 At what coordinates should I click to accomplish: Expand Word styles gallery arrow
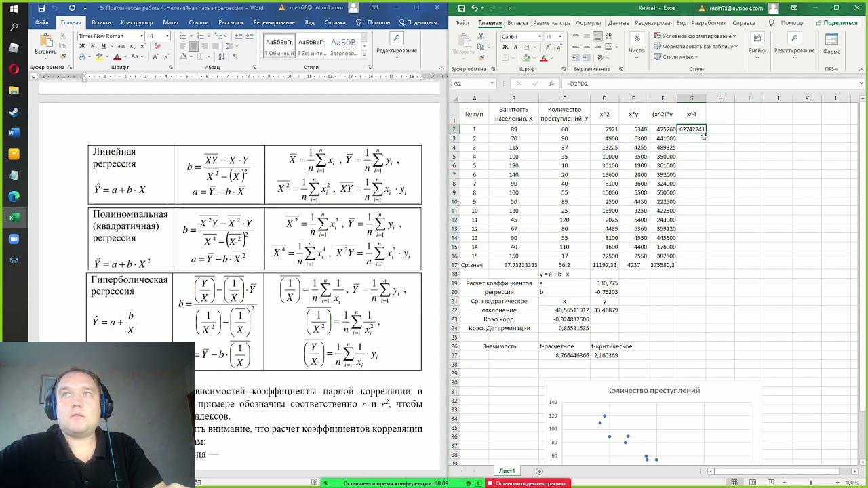365,56
